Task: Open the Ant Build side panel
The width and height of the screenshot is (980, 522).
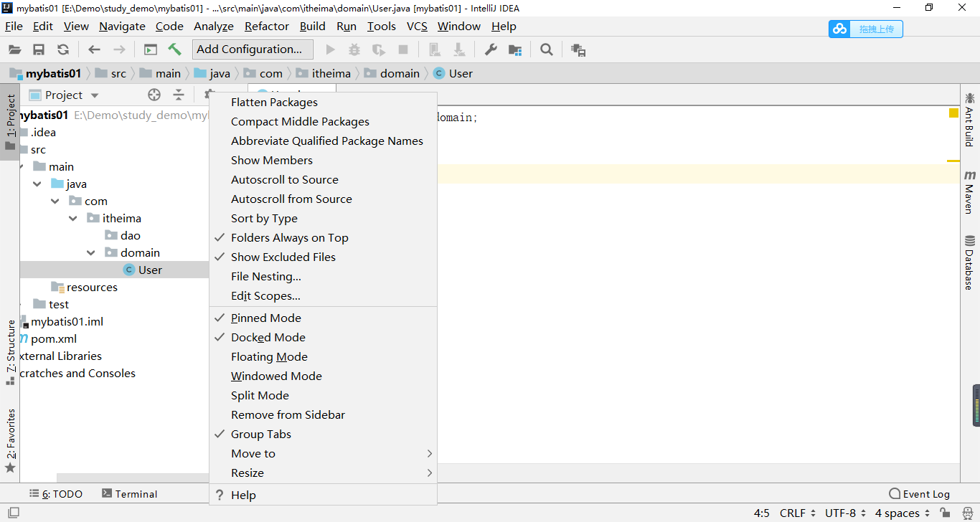Action: [x=970, y=119]
